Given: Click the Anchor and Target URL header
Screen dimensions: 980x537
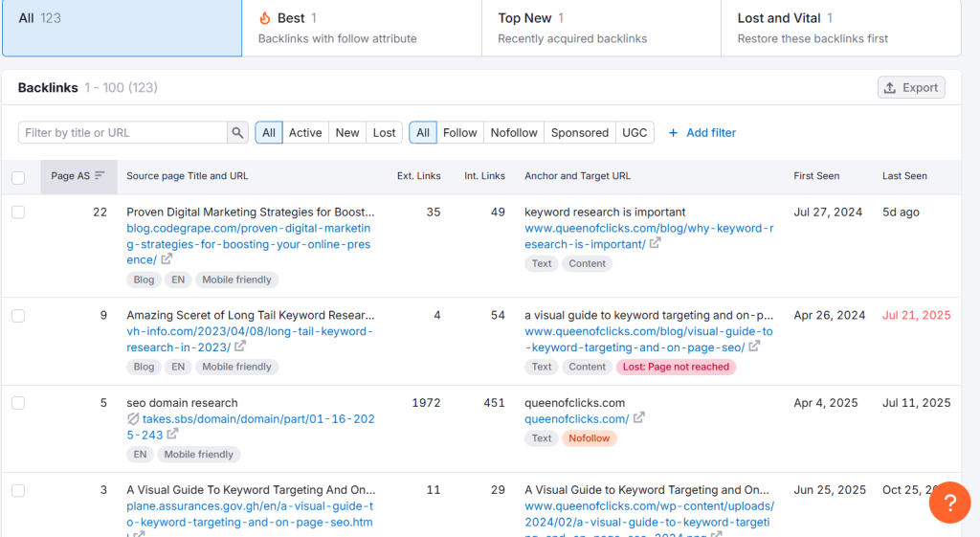Looking at the screenshot, I should [577, 176].
